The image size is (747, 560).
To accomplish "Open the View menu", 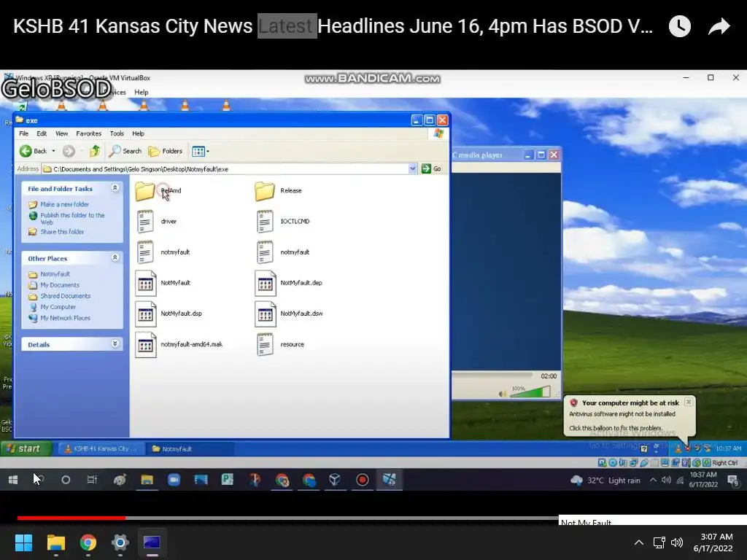I will 61,133.
